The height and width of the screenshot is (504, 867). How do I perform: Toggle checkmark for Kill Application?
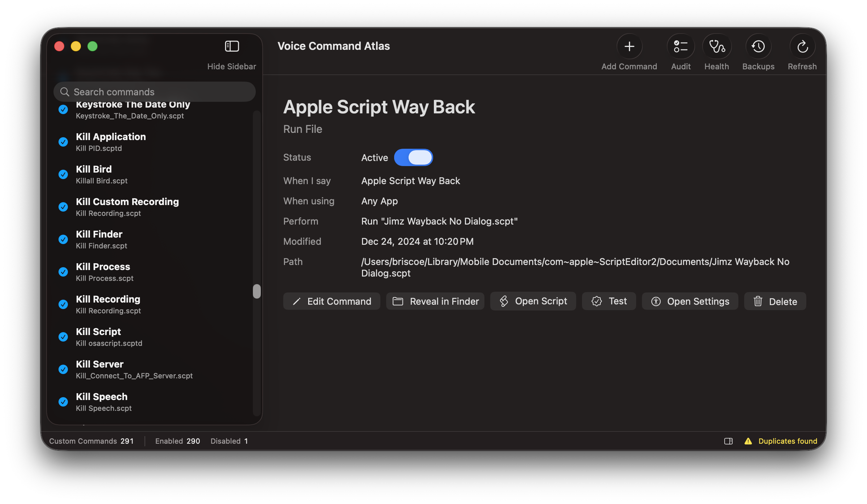click(x=63, y=142)
